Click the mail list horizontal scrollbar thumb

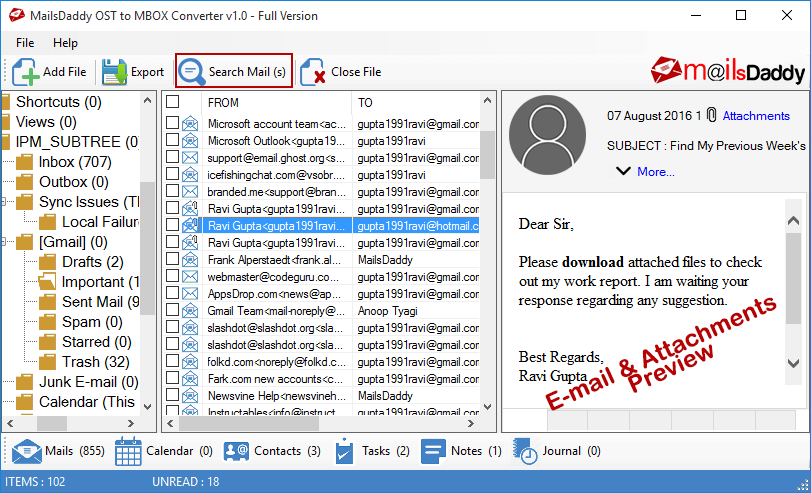point(249,423)
